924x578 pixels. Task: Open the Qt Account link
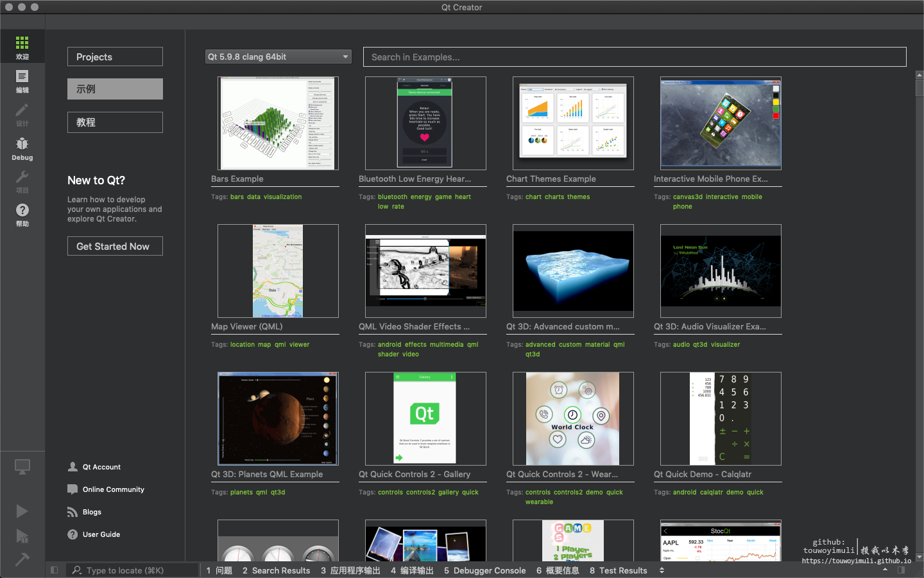pyautogui.click(x=101, y=467)
